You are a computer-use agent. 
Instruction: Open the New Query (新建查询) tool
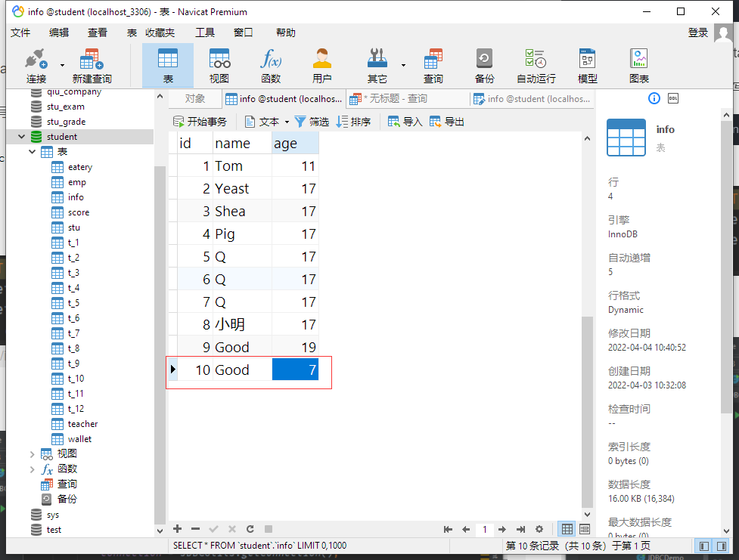[92, 66]
